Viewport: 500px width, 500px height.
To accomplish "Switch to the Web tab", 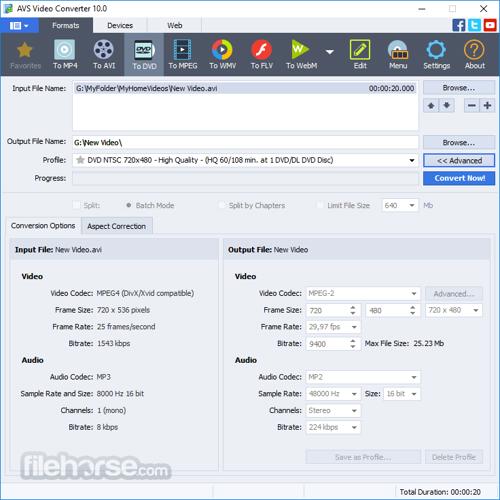I will [174, 25].
